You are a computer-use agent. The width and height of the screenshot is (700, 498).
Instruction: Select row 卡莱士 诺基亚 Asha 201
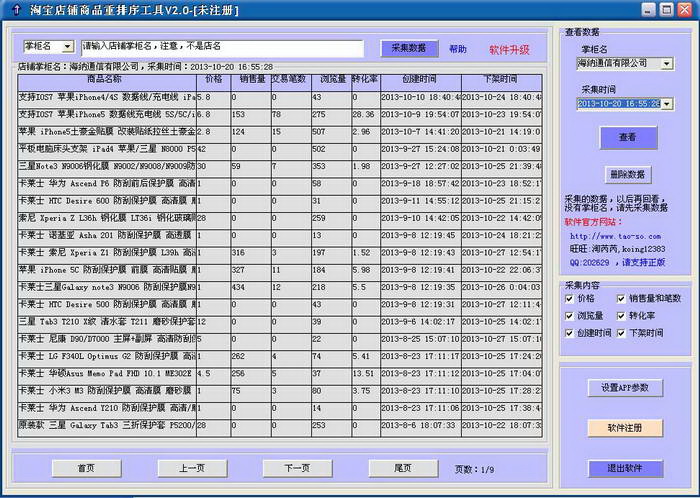coord(280,236)
